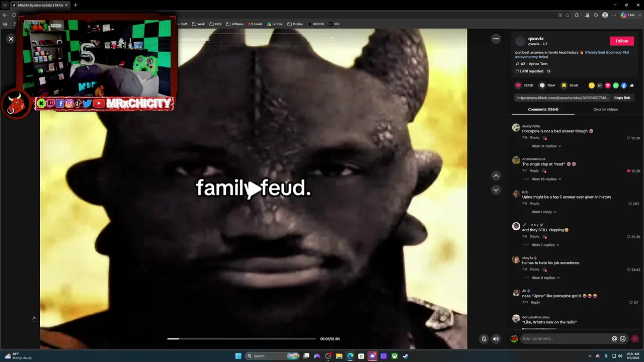The image size is (644, 362).
Task: Copy the video link
Action: (622, 98)
